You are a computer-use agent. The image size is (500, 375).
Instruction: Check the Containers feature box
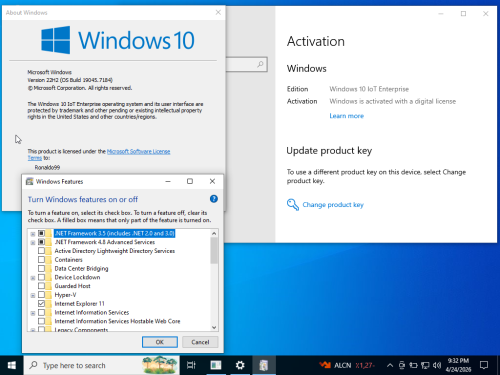(x=41, y=259)
